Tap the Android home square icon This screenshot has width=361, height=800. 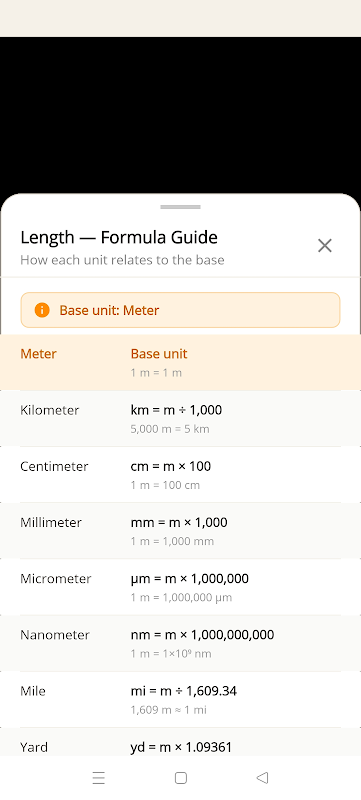(x=180, y=778)
